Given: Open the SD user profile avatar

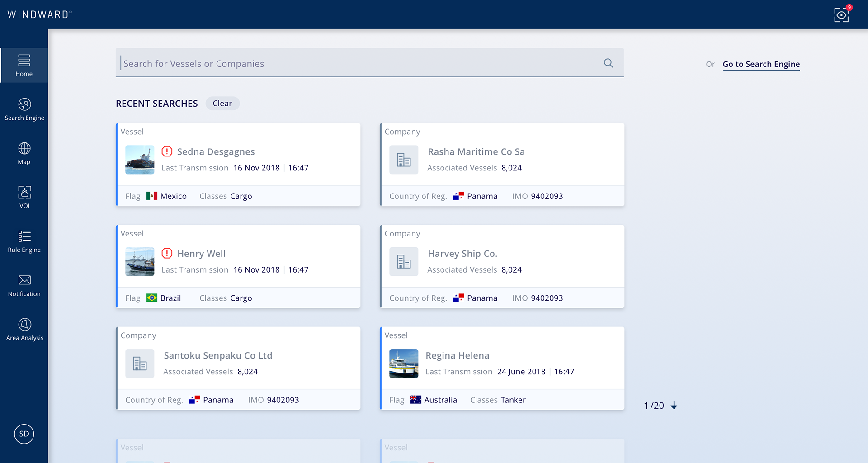Looking at the screenshot, I should 24,434.
